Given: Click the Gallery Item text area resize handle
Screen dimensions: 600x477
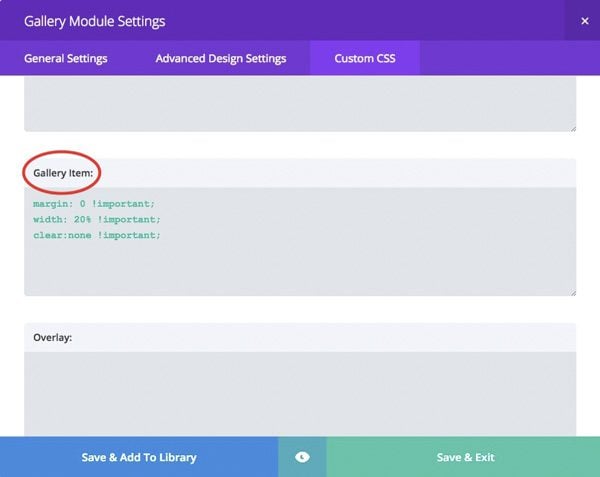Looking at the screenshot, I should [573, 293].
